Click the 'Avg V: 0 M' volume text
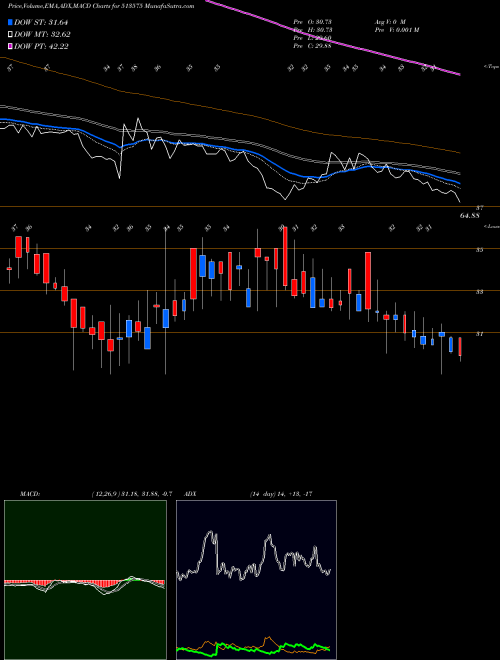Image resolution: width=500 pixels, height=660 pixels. tap(389, 21)
